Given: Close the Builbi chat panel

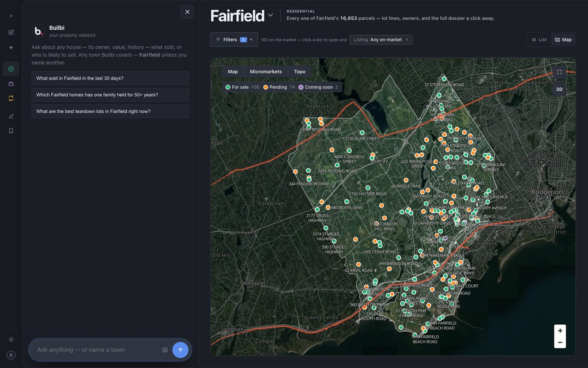Looking at the screenshot, I should [x=187, y=12].
